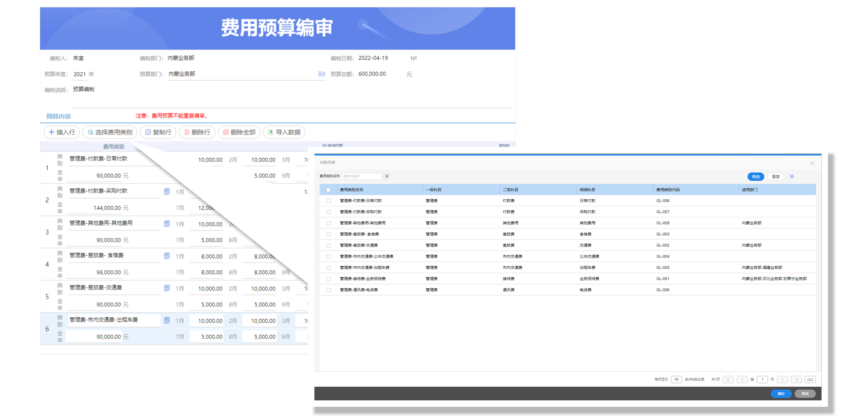This screenshot has width=868, height=418.
Task: Click the 选择费用类别 button
Action: 110,132
